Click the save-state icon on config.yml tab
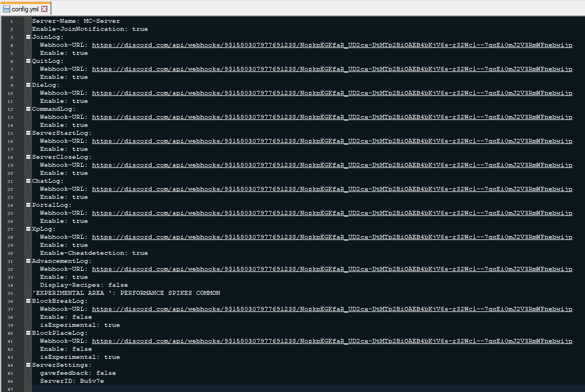The height and width of the screenshot is (392, 585). tap(6, 9)
